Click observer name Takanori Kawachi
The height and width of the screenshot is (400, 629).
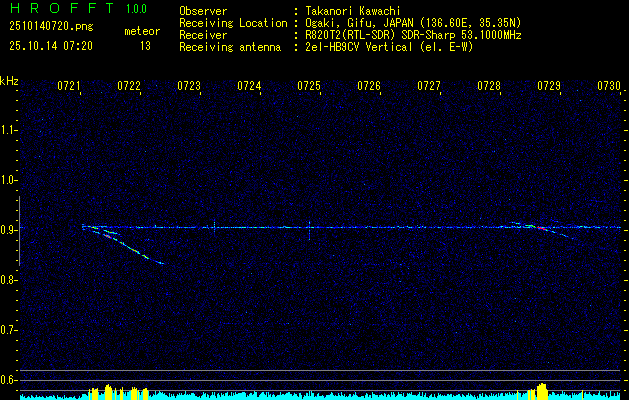(x=353, y=11)
